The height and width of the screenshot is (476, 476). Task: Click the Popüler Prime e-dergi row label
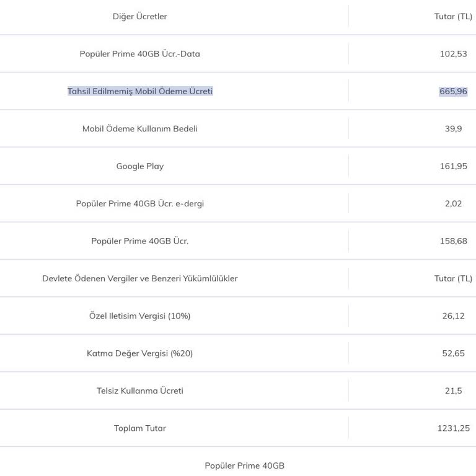click(139, 203)
